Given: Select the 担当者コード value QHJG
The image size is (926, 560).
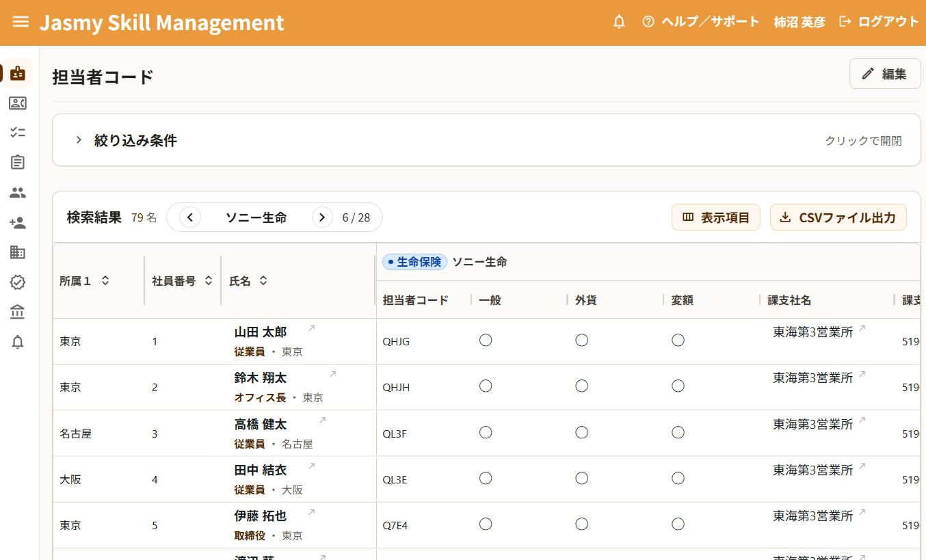Looking at the screenshot, I should [396, 341].
